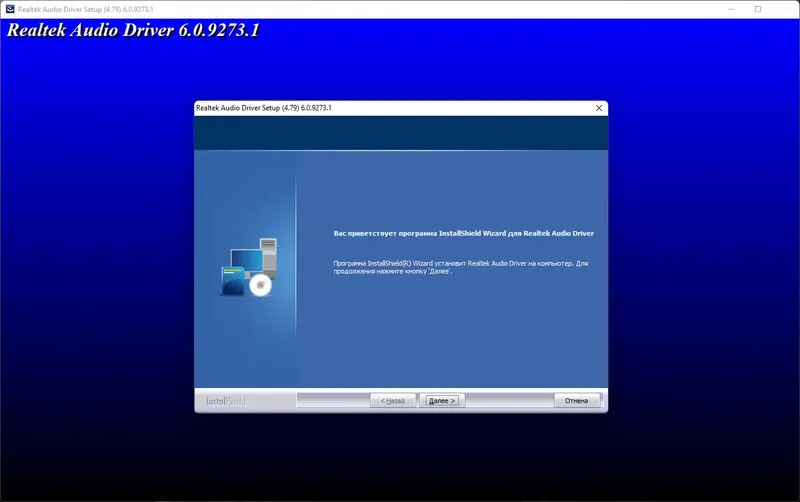Click the bold InstallShield Wizard welcome heading
Image resolution: width=800 pixels, height=502 pixels.
(x=463, y=233)
